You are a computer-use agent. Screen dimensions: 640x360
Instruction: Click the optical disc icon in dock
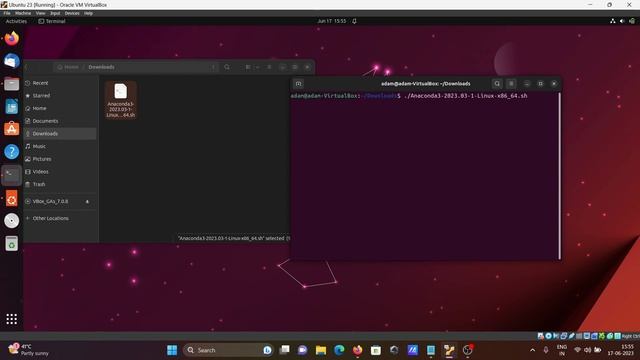(x=11, y=221)
